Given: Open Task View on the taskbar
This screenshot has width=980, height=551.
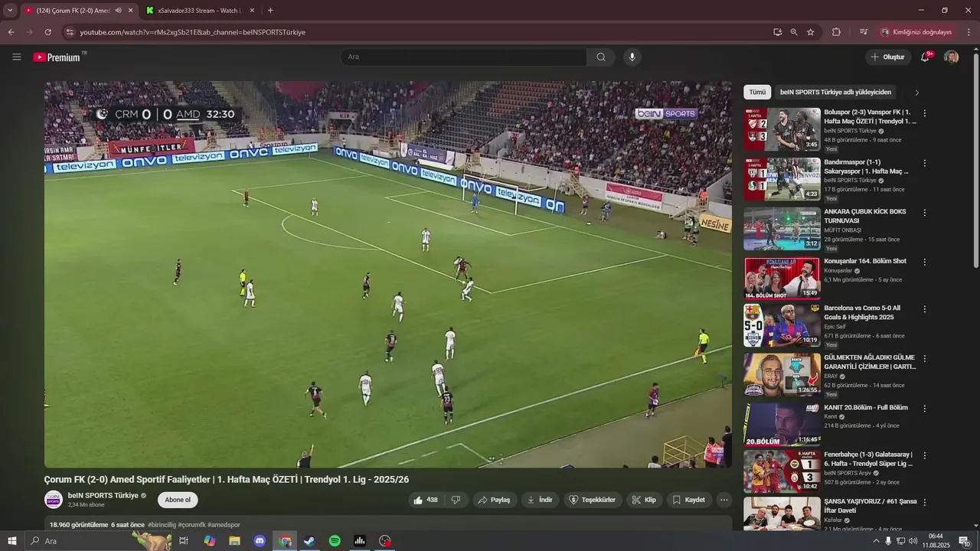Looking at the screenshot, I should tap(184, 541).
